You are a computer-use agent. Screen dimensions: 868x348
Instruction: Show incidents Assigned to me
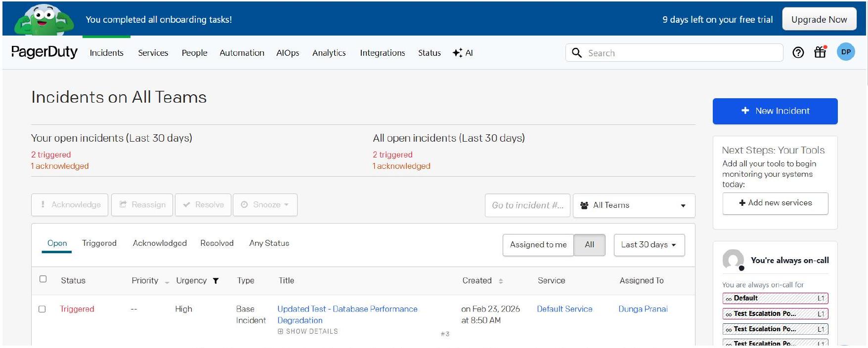[x=538, y=245]
